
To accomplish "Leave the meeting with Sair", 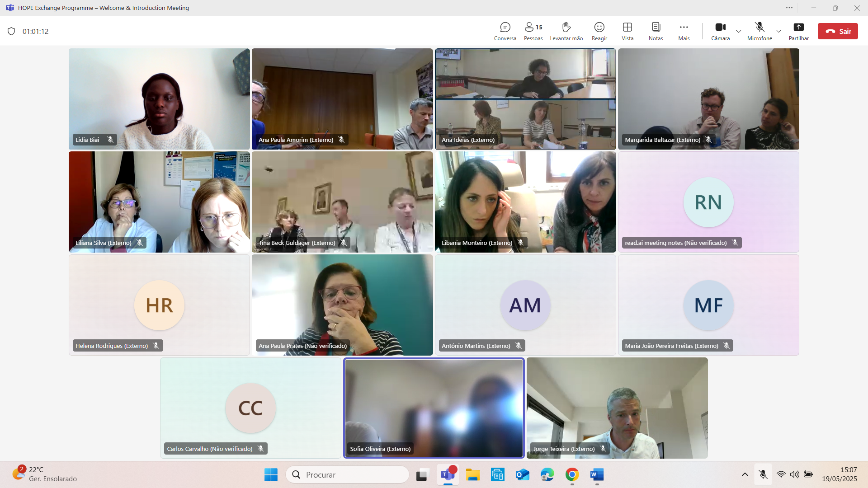I will 837,31.
